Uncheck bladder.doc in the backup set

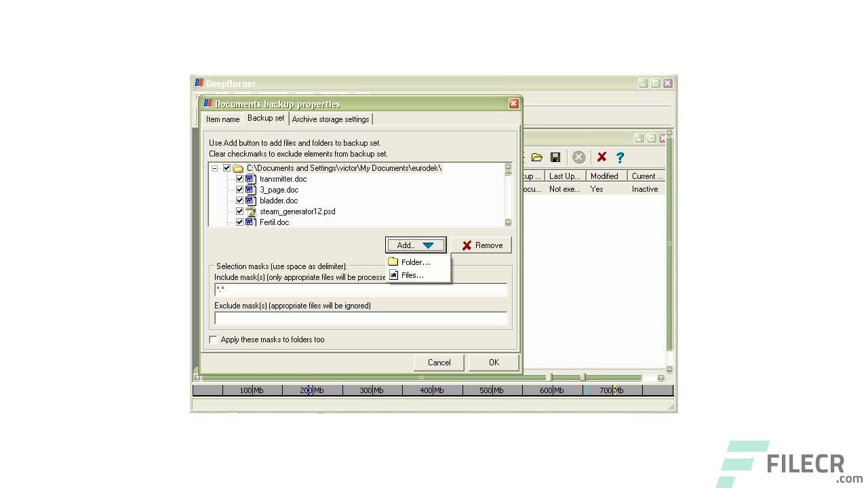pos(239,201)
